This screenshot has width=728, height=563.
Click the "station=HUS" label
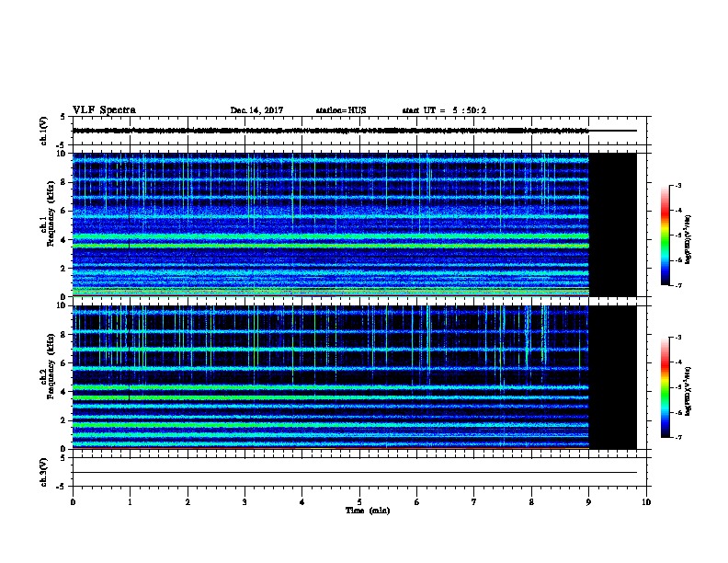coord(341,110)
